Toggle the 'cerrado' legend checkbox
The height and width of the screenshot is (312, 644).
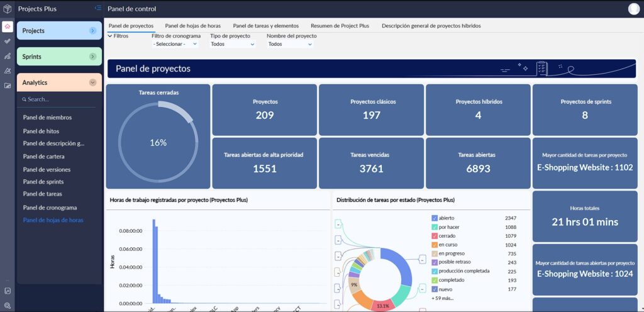pyautogui.click(x=435, y=236)
